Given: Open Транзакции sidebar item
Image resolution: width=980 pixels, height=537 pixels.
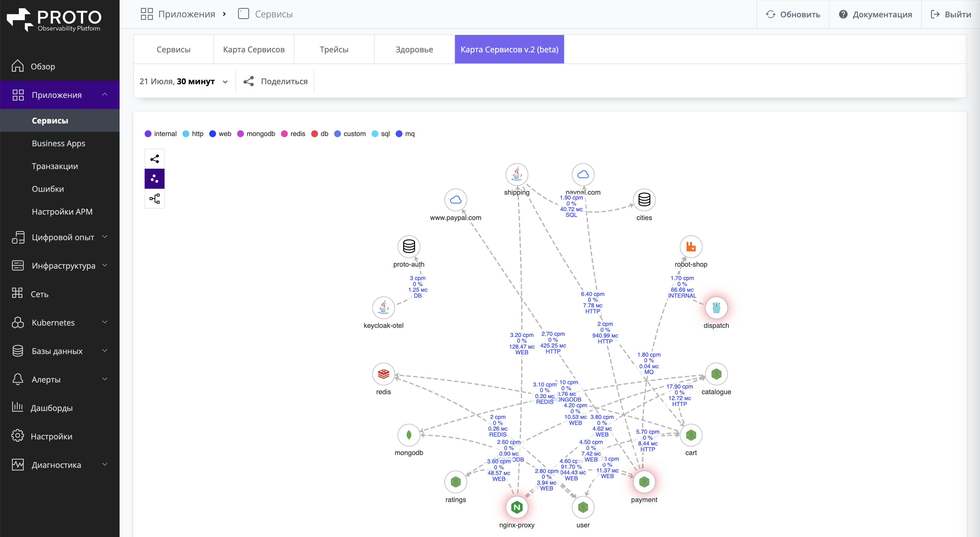Looking at the screenshot, I should [60, 166].
